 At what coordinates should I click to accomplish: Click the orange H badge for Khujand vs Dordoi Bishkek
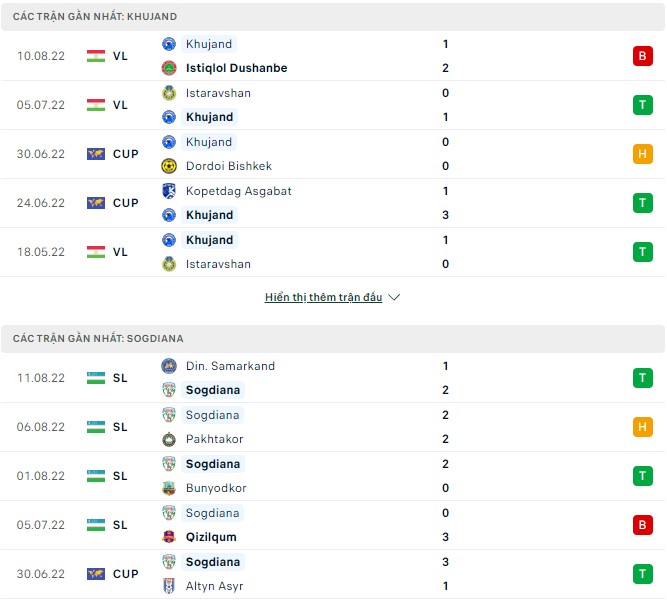point(642,154)
